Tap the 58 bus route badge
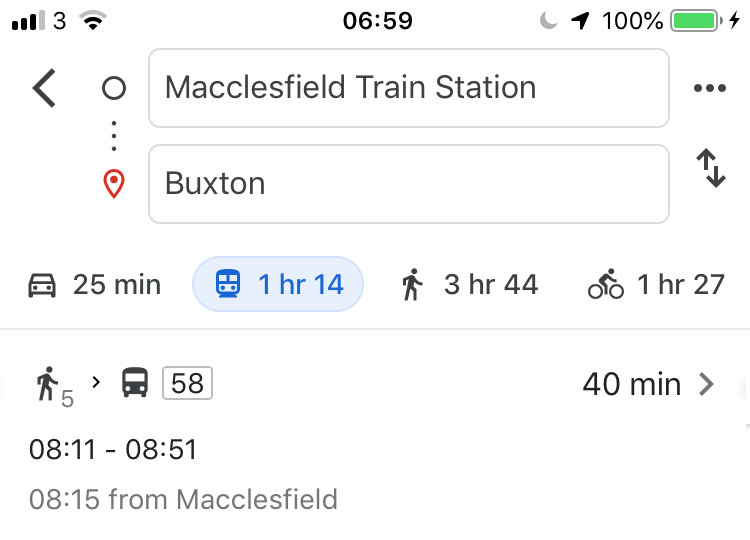 tap(188, 383)
